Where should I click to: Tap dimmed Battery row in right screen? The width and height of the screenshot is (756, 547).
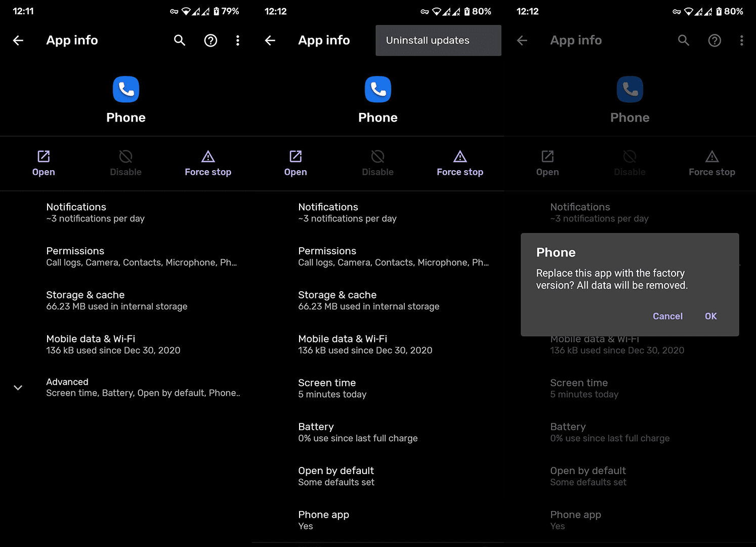[x=630, y=432]
